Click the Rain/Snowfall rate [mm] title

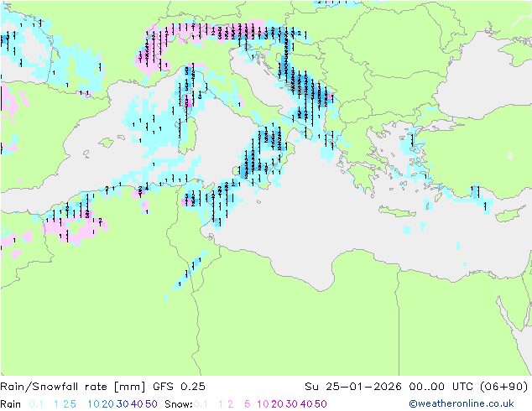[73, 387]
